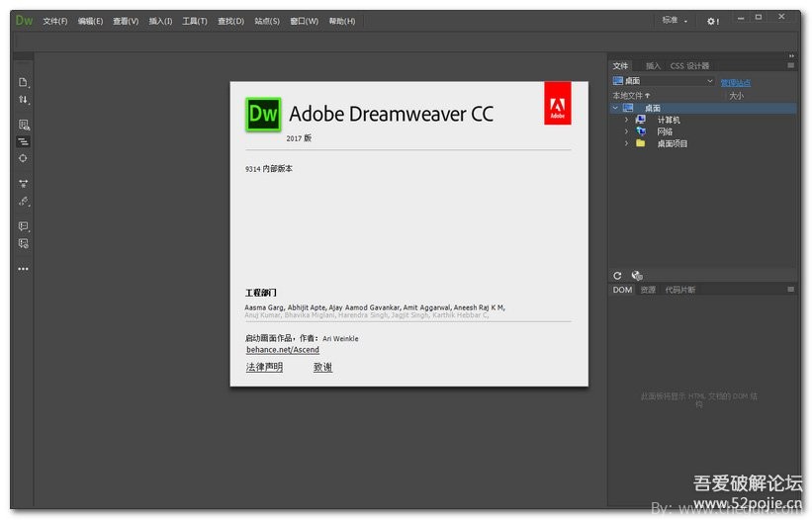
Task: Click the globe connect icon beside refresh
Action: (637, 276)
